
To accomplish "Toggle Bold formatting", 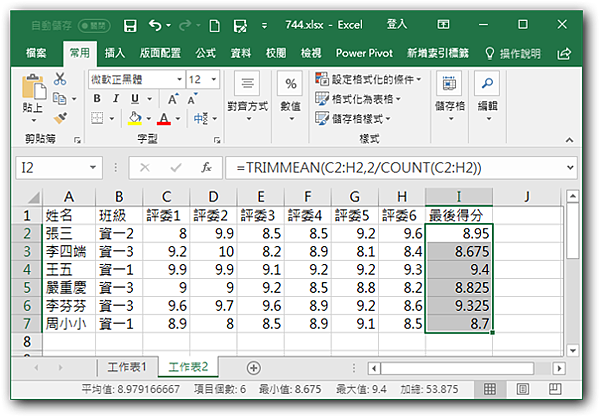I will coord(97,99).
